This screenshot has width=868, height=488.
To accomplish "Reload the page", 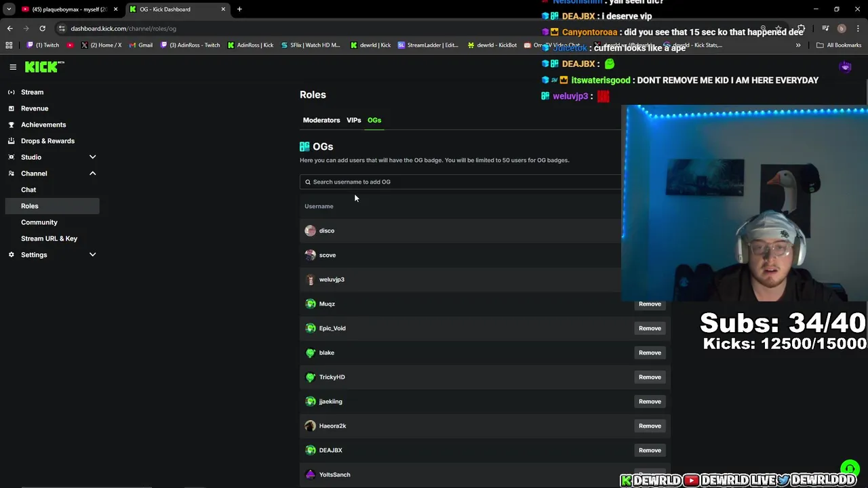I will [42, 28].
